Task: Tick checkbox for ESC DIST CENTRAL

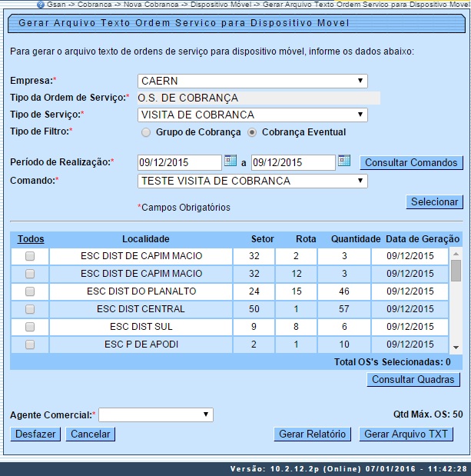Action: click(30, 309)
